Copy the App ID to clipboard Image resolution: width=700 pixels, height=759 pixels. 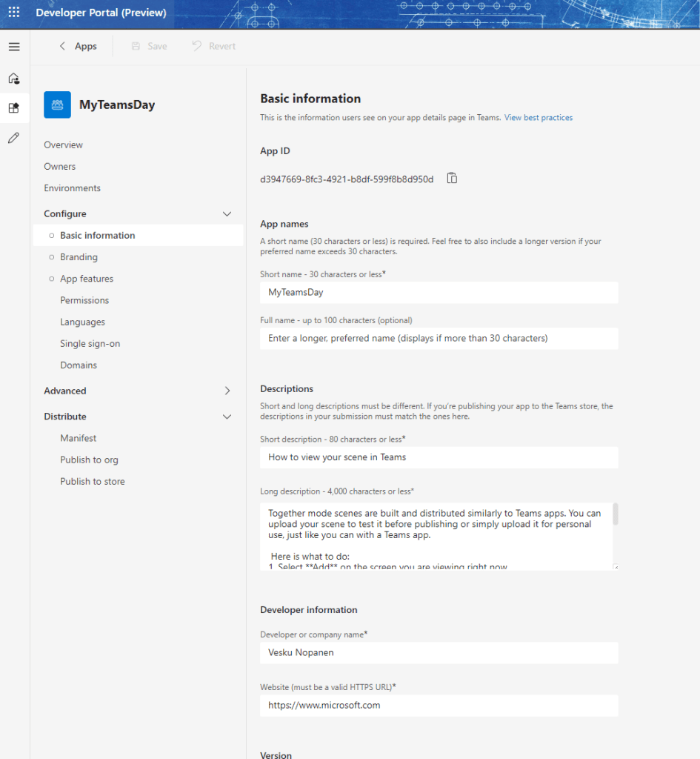(x=452, y=179)
